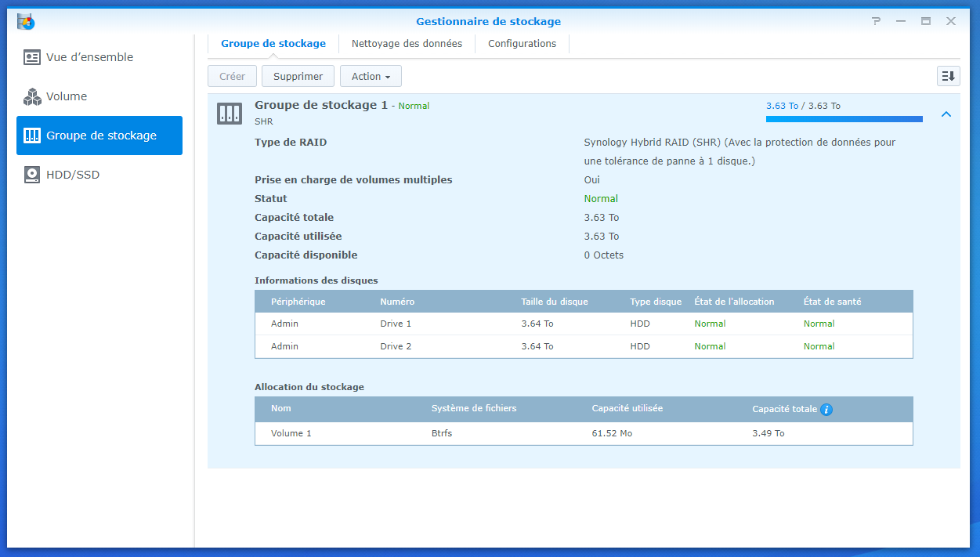Click the Volume cubes icon in sidebar
980x557 pixels.
pos(32,96)
